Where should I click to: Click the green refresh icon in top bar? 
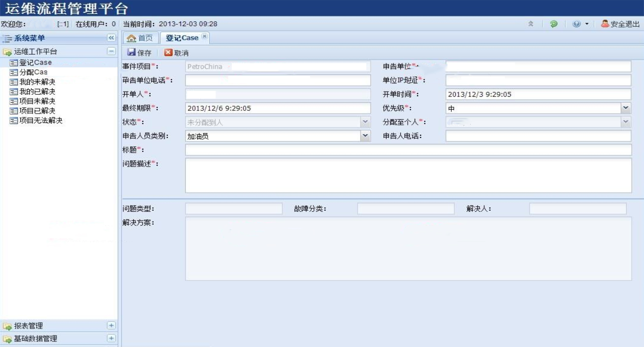(x=554, y=24)
